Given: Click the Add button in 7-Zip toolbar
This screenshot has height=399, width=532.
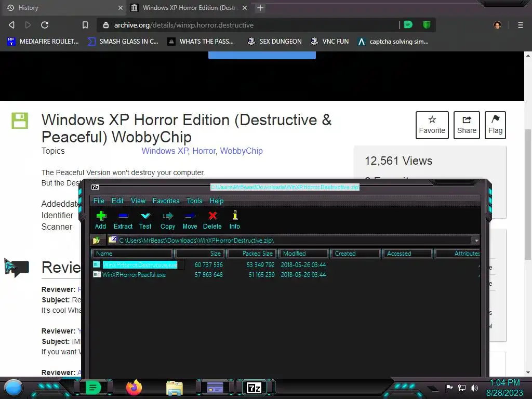Looking at the screenshot, I should pos(100,220).
